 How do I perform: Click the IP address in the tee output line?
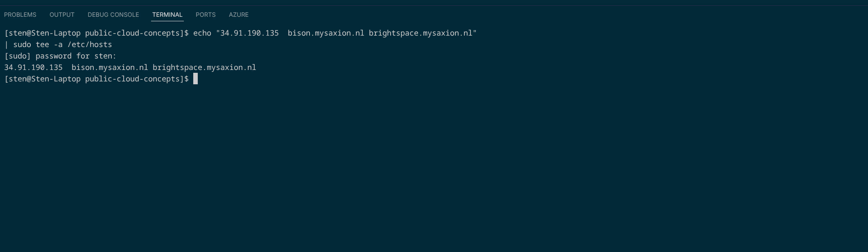(33, 67)
